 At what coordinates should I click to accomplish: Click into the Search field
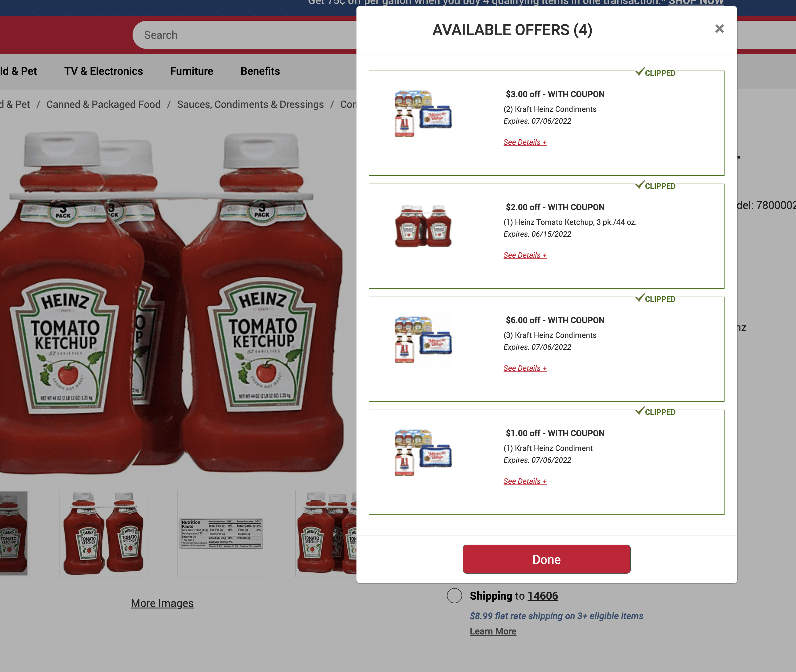pos(244,35)
